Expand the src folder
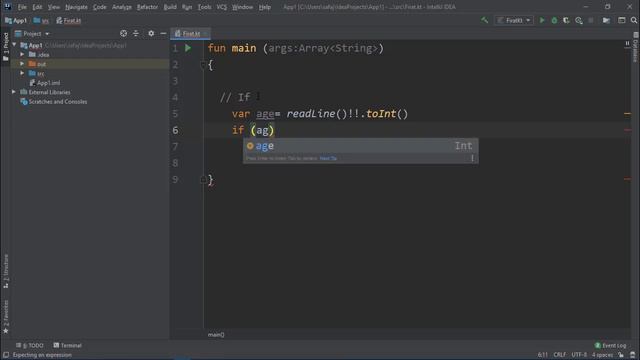The height and width of the screenshot is (360, 640). [x=22, y=73]
